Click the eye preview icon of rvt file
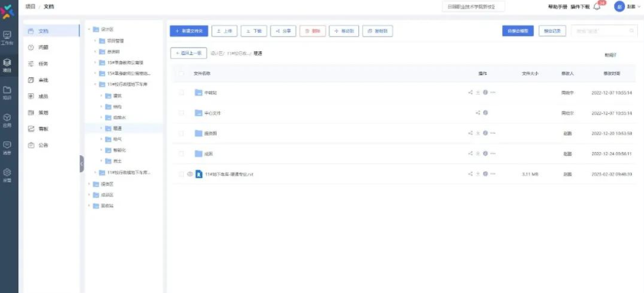The height and width of the screenshot is (293, 644). pos(190,174)
